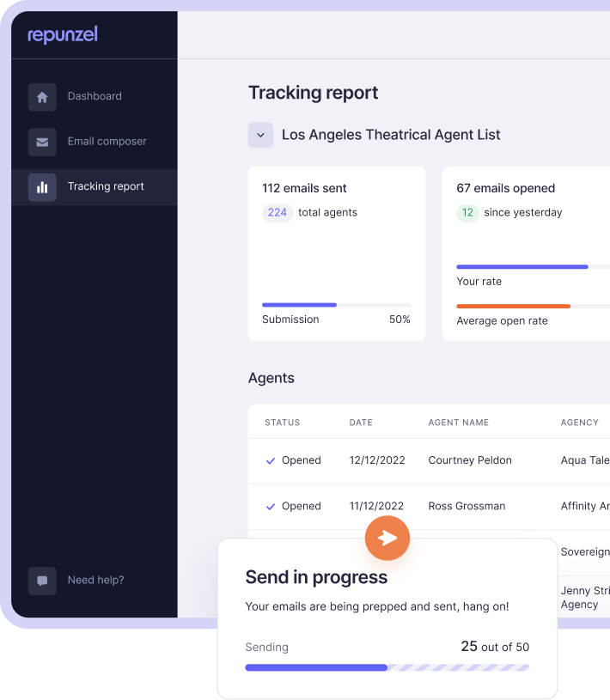Click agent name Courtney Peldon
The height and width of the screenshot is (700, 610).
[x=470, y=460]
